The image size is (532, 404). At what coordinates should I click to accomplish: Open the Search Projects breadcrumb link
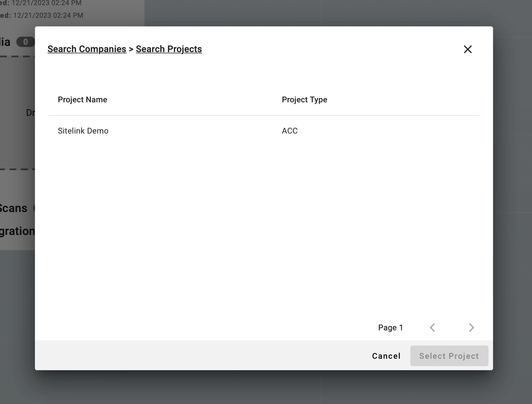[x=169, y=49]
